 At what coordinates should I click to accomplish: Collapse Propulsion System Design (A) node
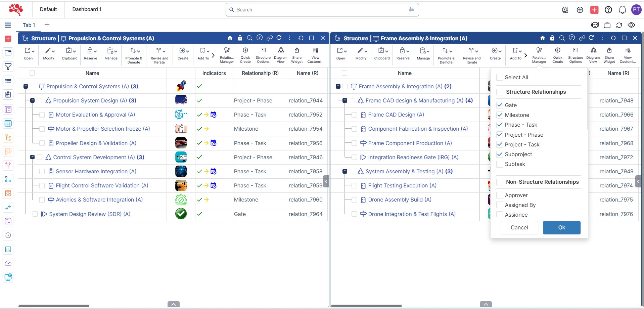tap(33, 101)
